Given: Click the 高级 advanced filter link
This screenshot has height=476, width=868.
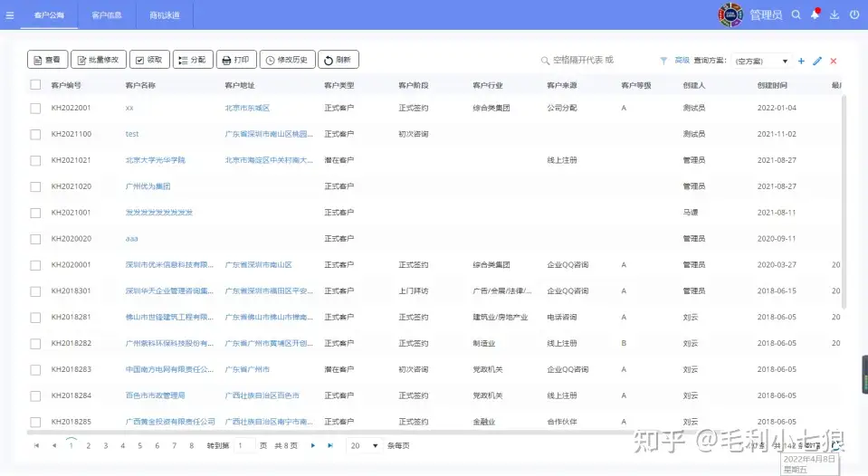Looking at the screenshot, I should (682, 61).
